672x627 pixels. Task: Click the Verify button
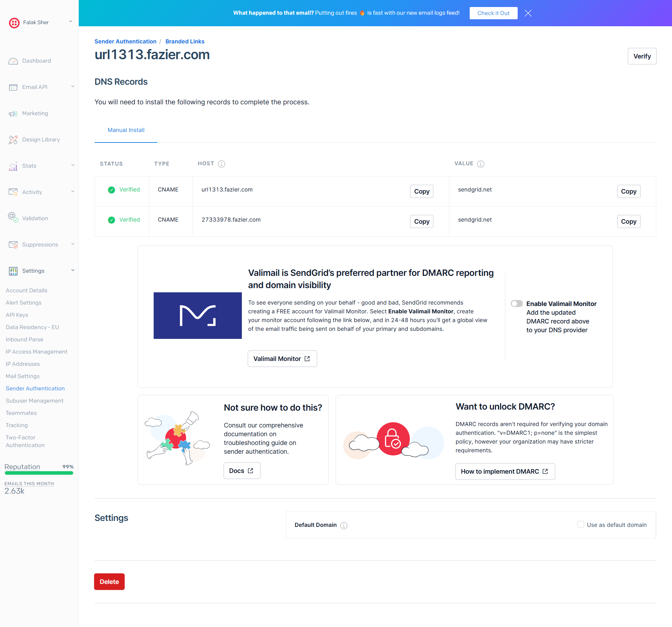[x=642, y=56]
